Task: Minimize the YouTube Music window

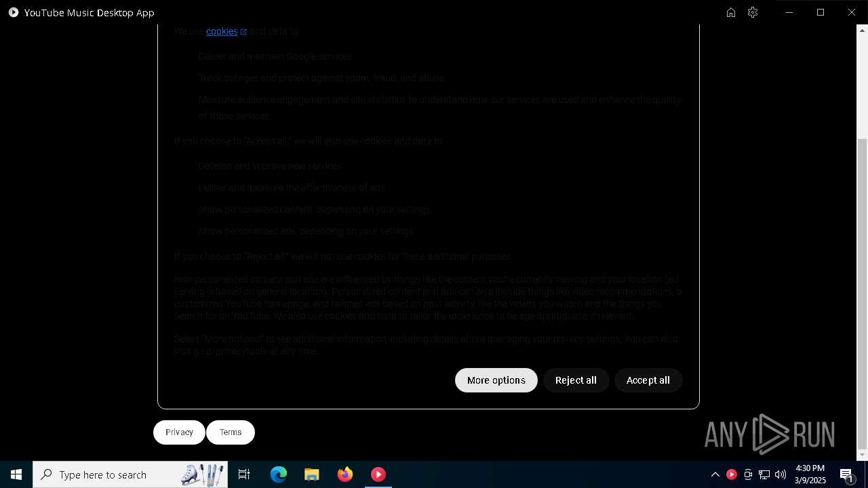Action: pos(789,12)
